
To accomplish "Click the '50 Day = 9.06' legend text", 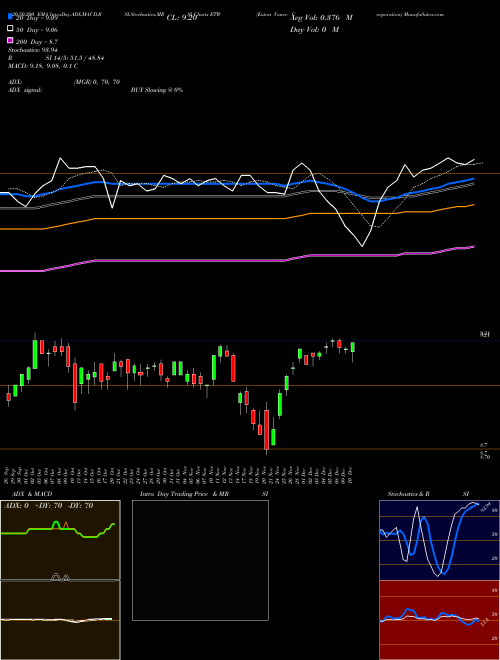I will click(x=37, y=30).
